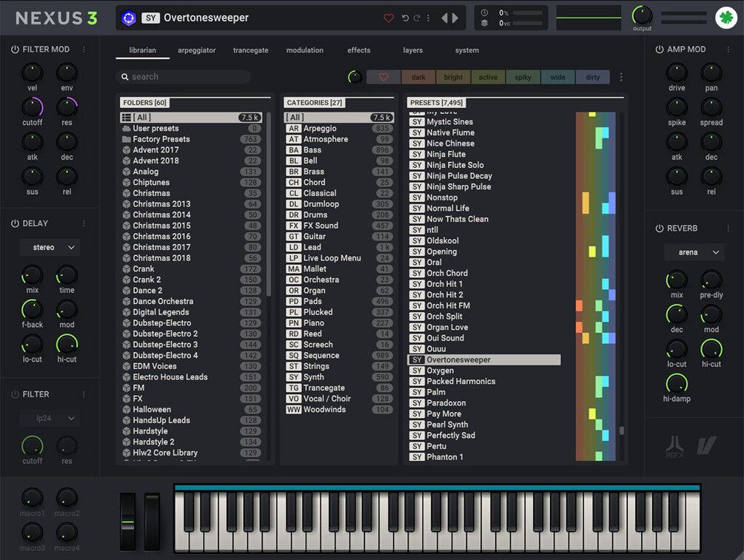
Task: Toggle the AMP MOD power button
Action: tap(659, 50)
